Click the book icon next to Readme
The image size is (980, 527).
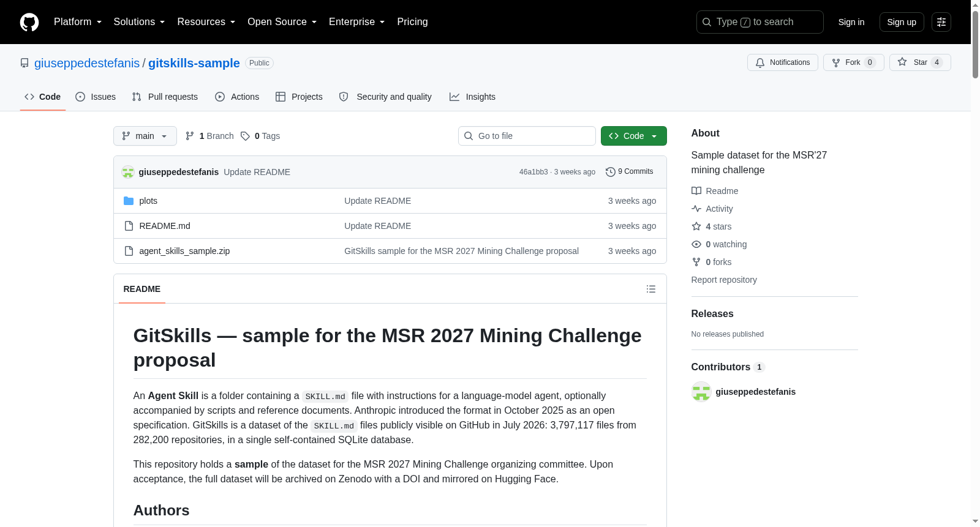696,191
